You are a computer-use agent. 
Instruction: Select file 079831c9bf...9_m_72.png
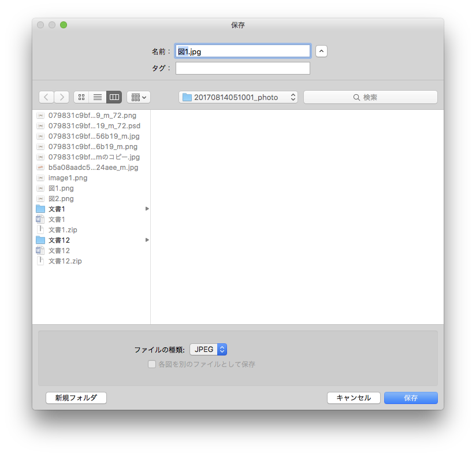pos(92,116)
